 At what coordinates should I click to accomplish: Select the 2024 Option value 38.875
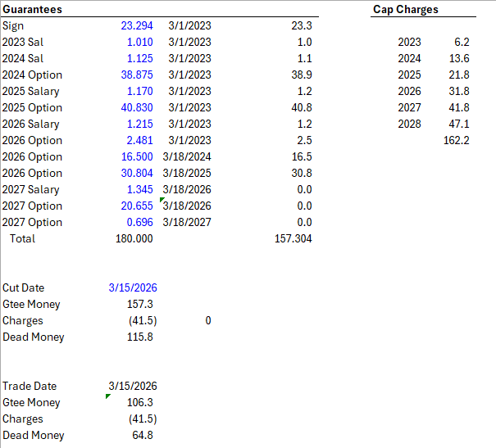[x=137, y=75]
